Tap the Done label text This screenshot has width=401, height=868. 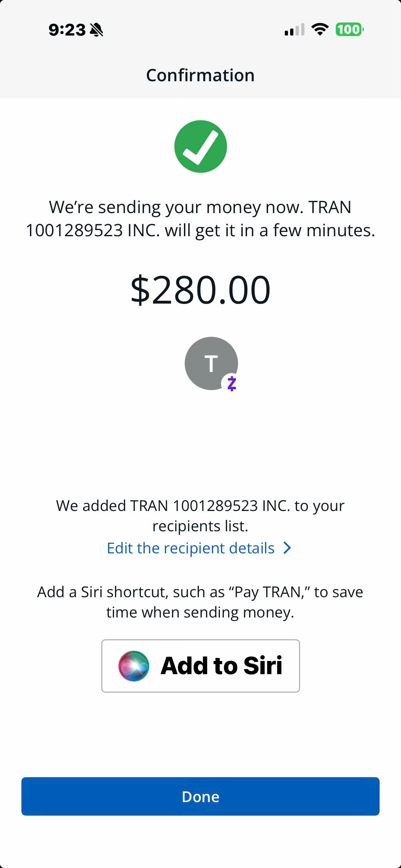200,797
